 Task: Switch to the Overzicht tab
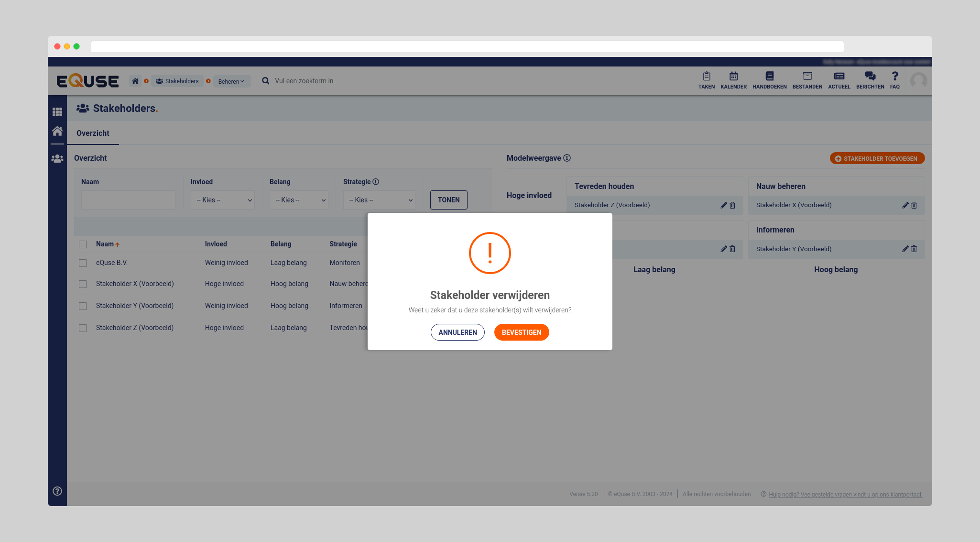(93, 133)
